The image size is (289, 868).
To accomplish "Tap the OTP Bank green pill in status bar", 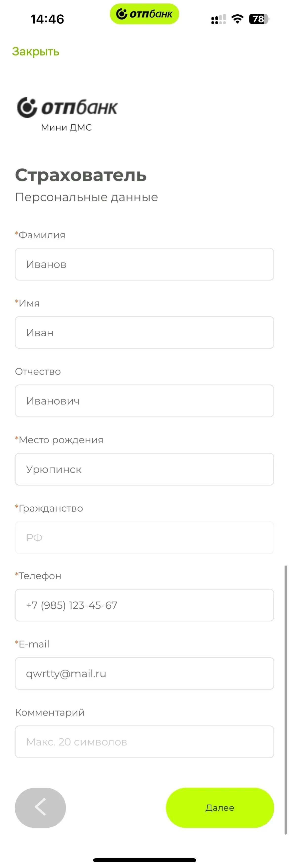I will (144, 14).
